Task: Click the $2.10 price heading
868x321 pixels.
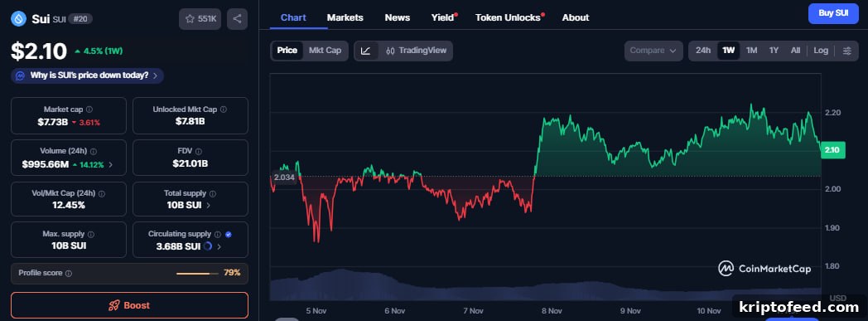Action: tap(39, 51)
